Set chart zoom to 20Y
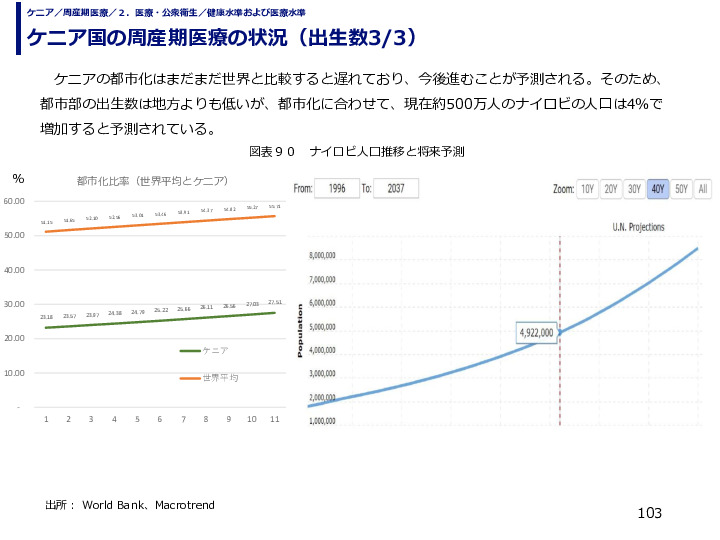The image size is (720, 540). pyautogui.click(x=611, y=189)
